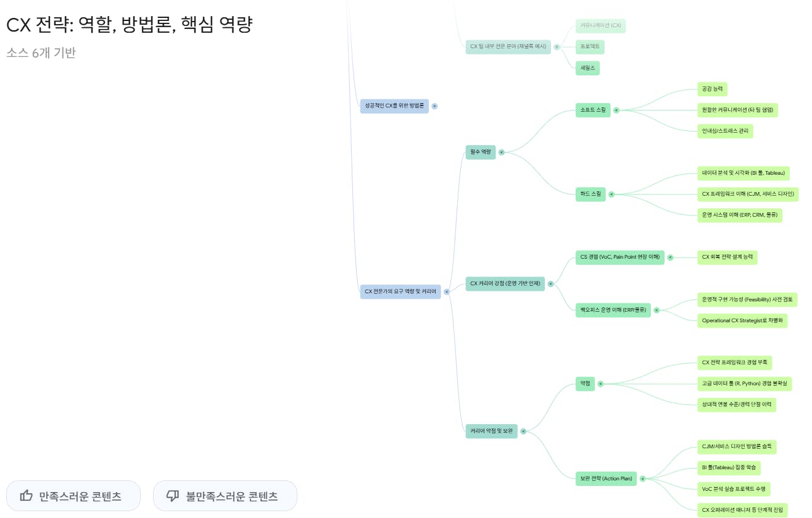Collapse the 하드 스킬 branch arrow
This screenshot has height=518, width=812.
pos(610,193)
